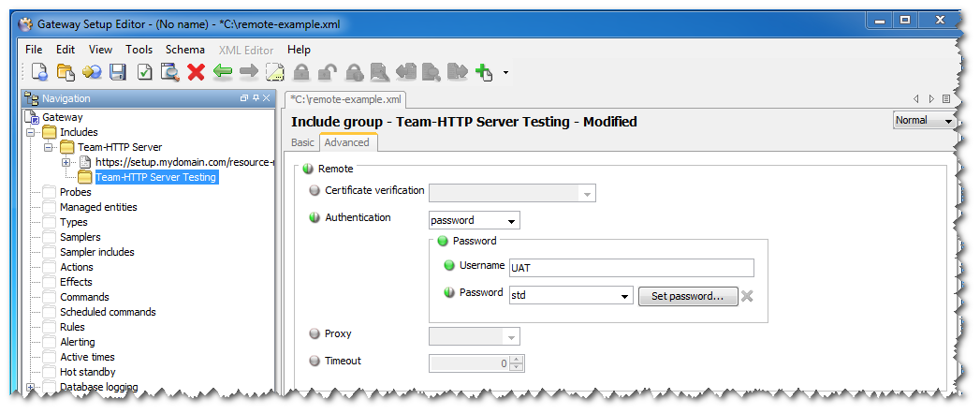This screenshot has height=414, width=980.
Task: Collapse the Includes tree node
Action: pyautogui.click(x=31, y=133)
